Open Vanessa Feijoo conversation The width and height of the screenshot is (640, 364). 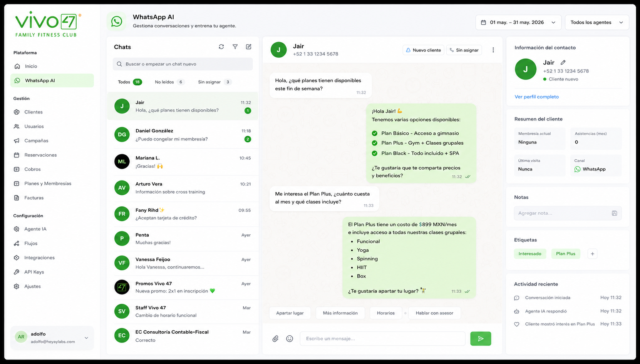pyautogui.click(x=183, y=263)
